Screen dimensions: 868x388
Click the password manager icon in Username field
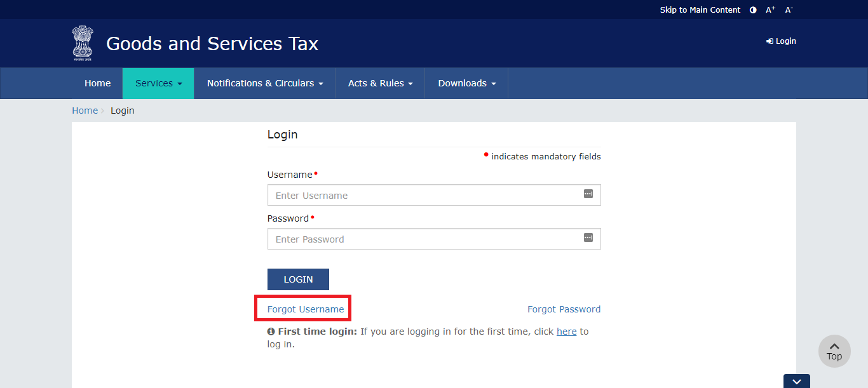(x=588, y=194)
